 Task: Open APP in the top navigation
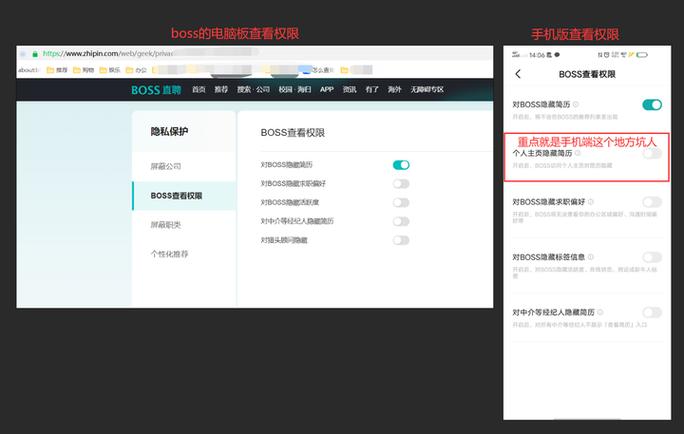tap(327, 89)
